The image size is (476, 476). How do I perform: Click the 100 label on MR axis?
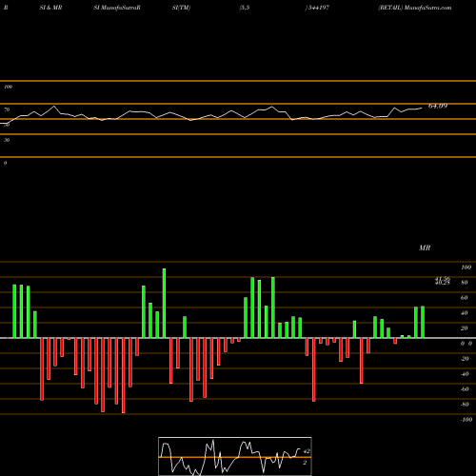(x=466, y=268)
